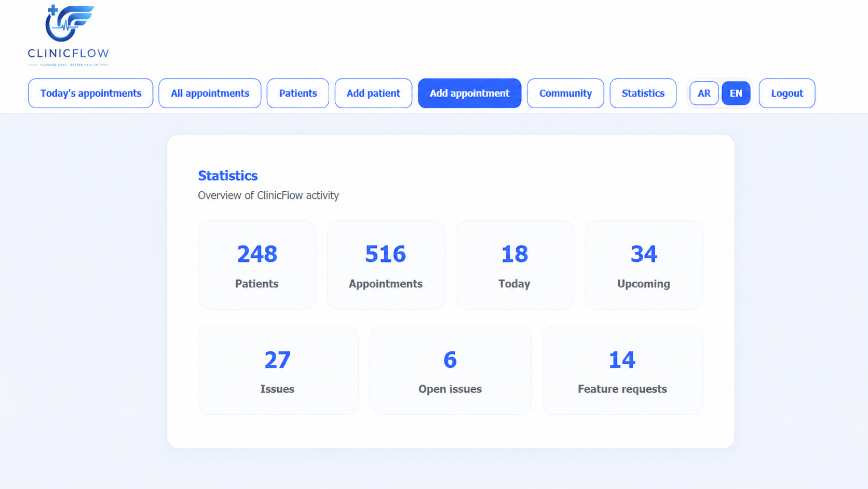The width and height of the screenshot is (868, 489).
Task: Open Today's appointments page
Action: [x=91, y=94]
